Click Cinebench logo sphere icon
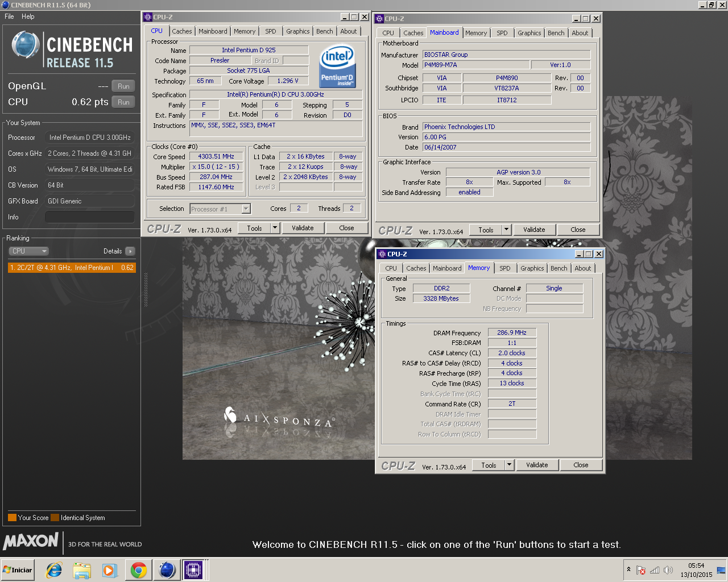Viewport: 728px width, 582px height. point(26,45)
